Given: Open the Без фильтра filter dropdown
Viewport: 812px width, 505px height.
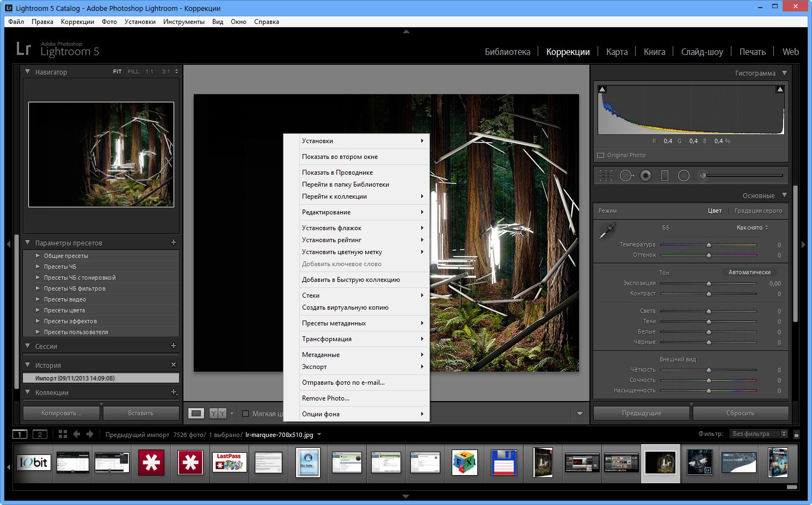Looking at the screenshot, I should tap(759, 434).
